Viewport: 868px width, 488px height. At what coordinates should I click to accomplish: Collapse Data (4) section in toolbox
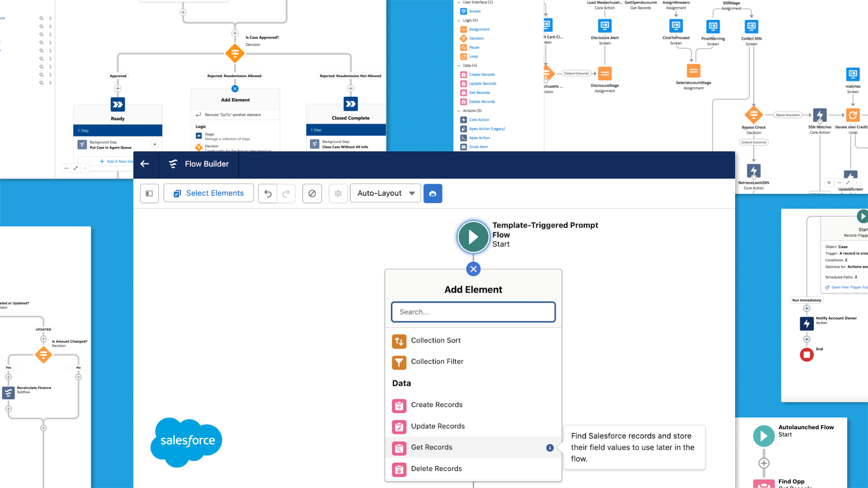click(459, 66)
